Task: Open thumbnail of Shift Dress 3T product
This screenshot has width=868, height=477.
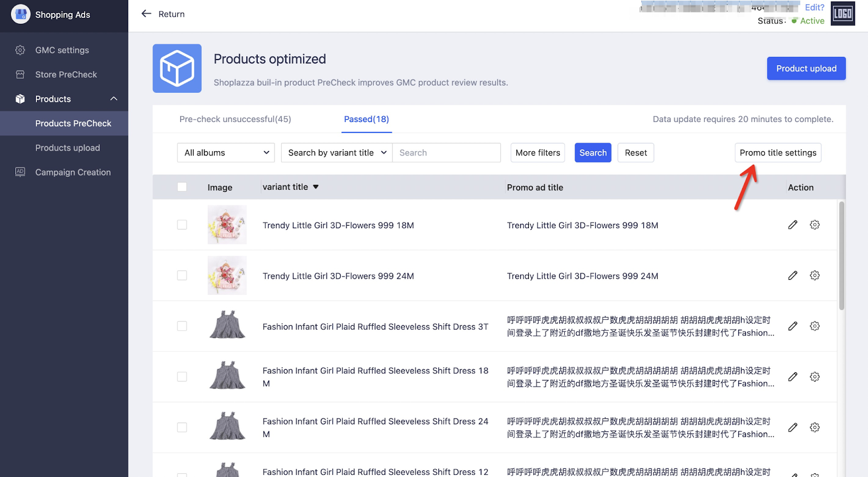Action: point(227,326)
